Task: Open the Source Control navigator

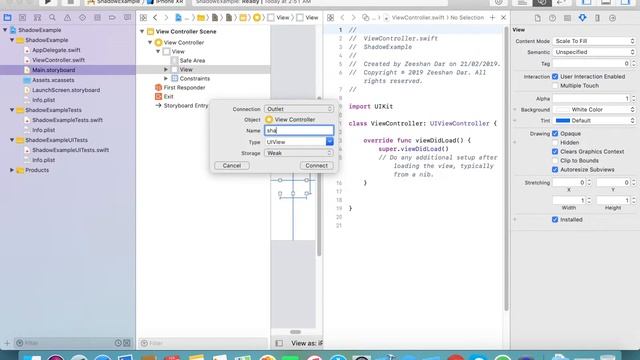Action: (x=22, y=18)
